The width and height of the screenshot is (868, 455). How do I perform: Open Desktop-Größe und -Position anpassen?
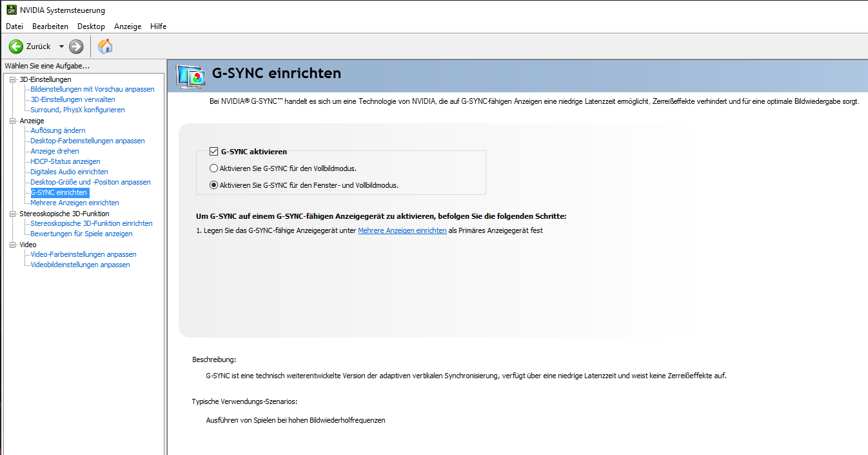click(x=91, y=182)
